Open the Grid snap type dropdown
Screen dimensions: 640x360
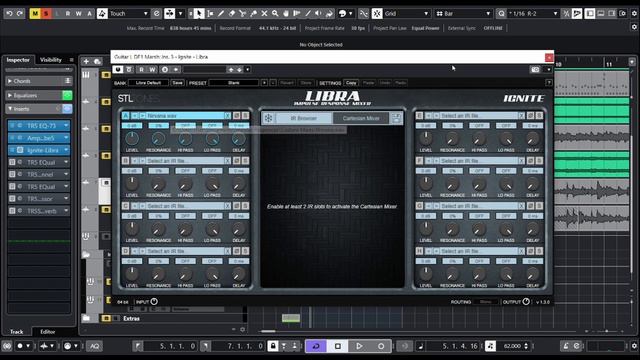click(407, 13)
